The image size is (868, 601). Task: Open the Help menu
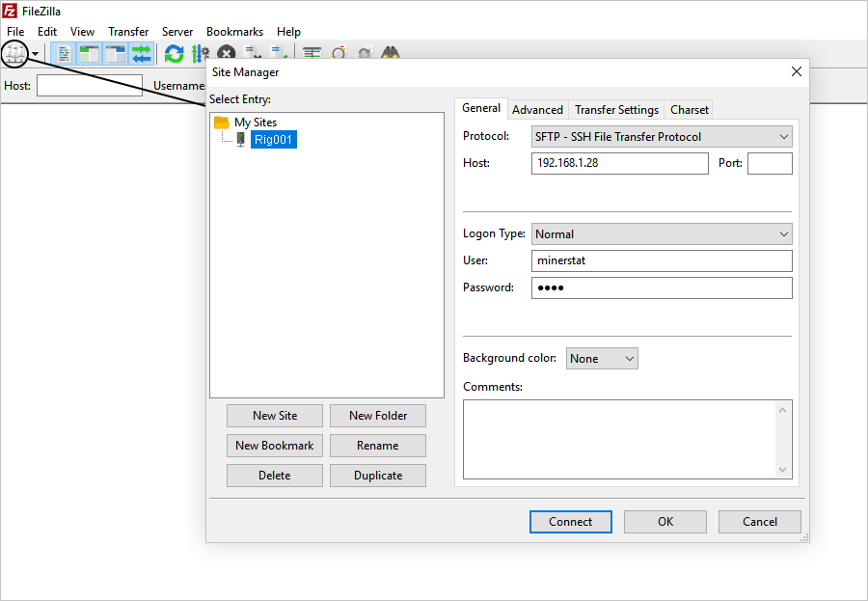pos(288,32)
